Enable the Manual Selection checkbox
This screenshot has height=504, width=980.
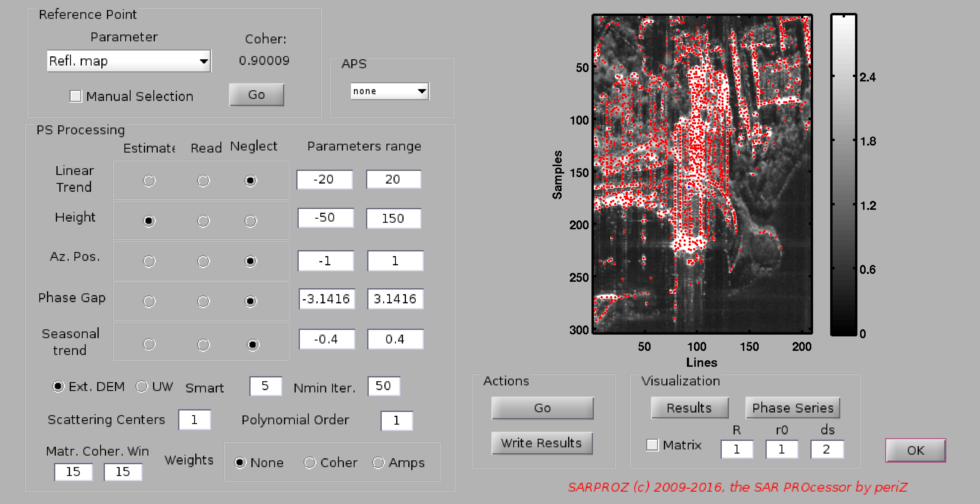point(76,96)
